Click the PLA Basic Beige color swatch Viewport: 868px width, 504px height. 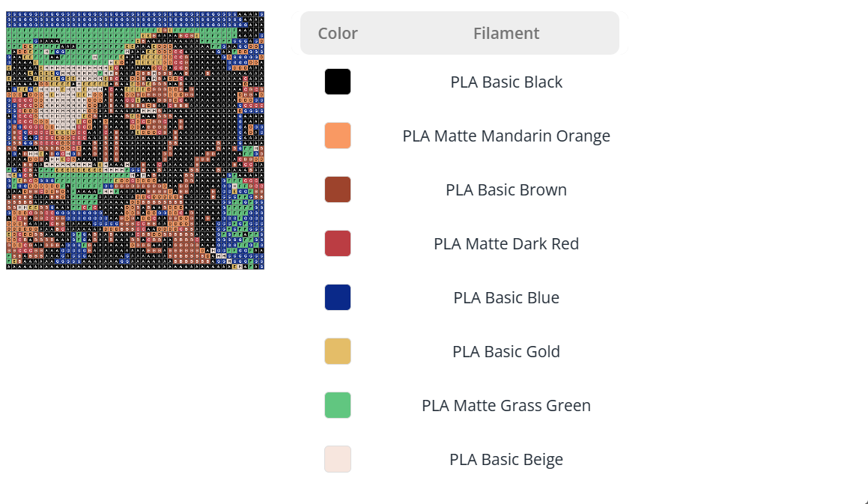337,459
